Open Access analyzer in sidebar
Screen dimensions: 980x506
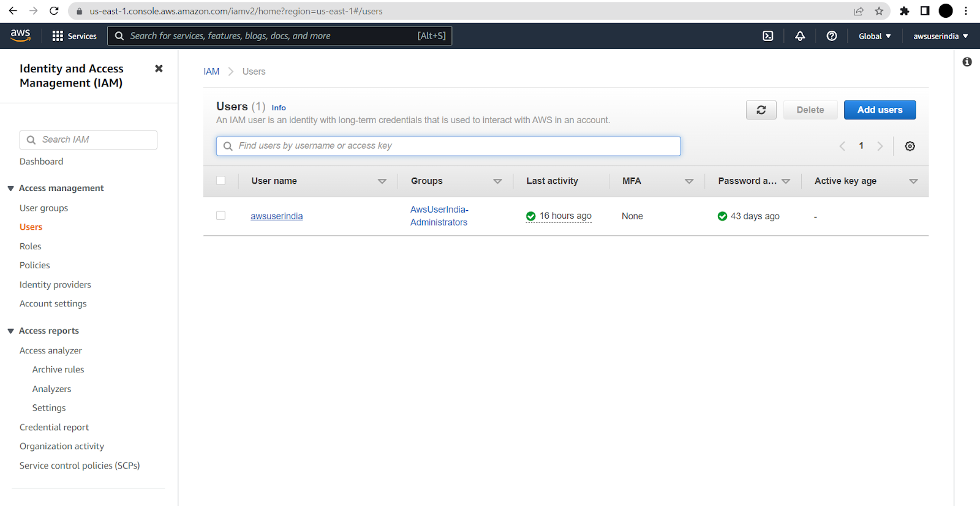click(50, 351)
